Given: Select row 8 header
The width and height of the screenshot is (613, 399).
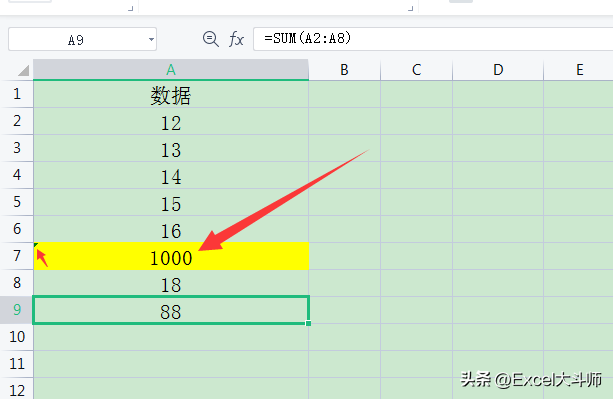Looking at the screenshot, I should [x=17, y=283].
